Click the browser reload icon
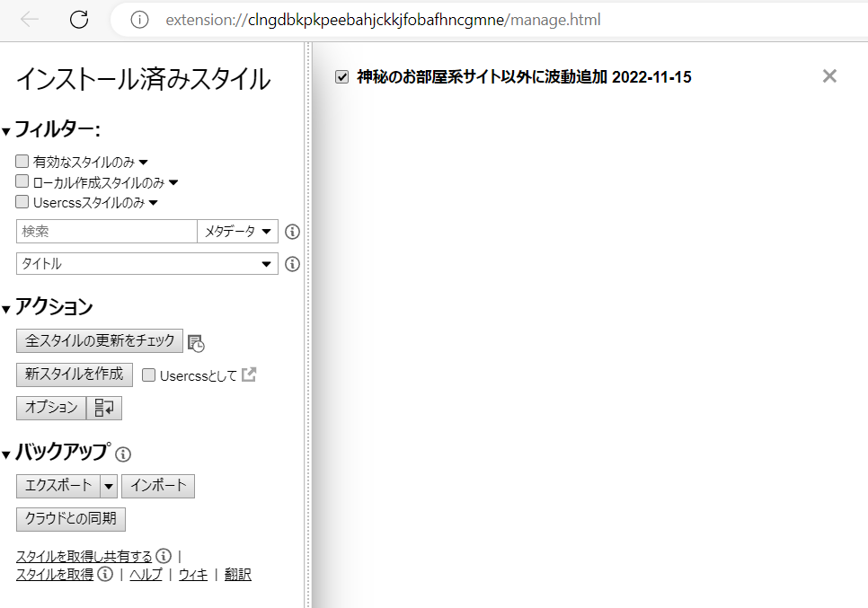 pyautogui.click(x=79, y=20)
